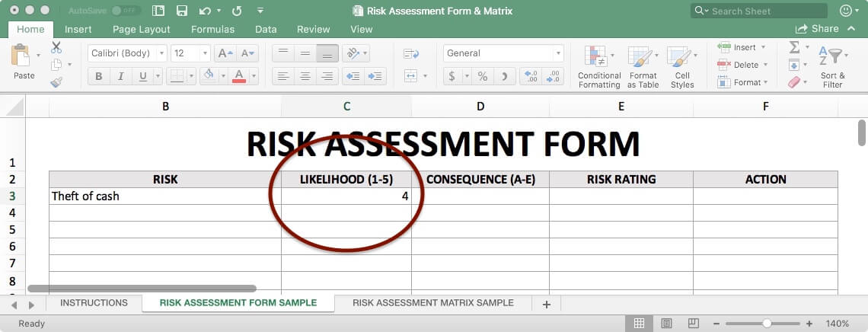
Task: Align text left
Action: 283,76
